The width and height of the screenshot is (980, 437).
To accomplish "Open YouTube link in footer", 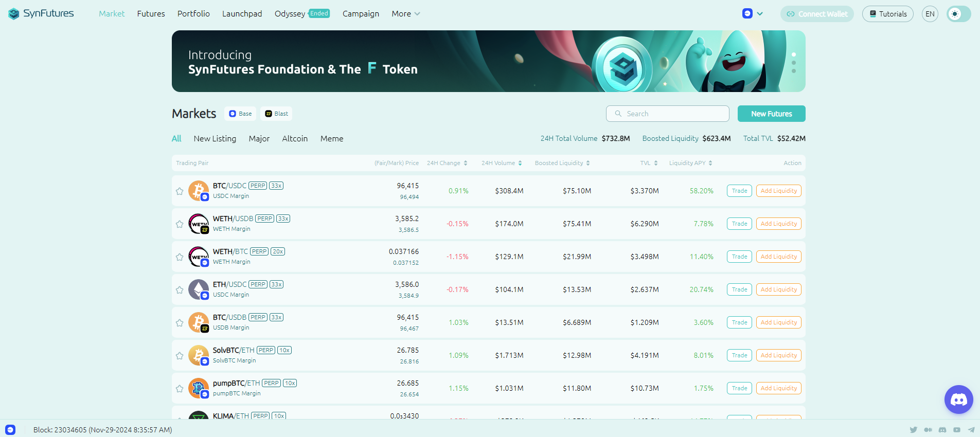I will [x=957, y=430].
